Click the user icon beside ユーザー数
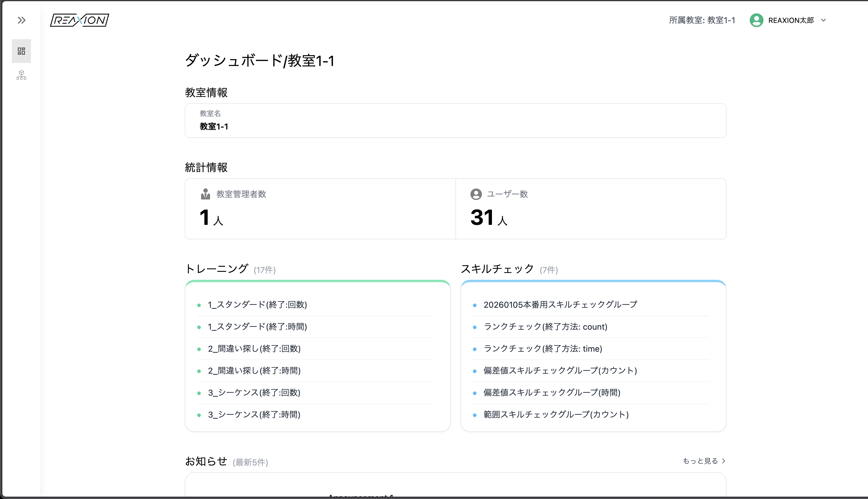Image resolution: width=868 pixels, height=499 pixels. coord(476,194)
